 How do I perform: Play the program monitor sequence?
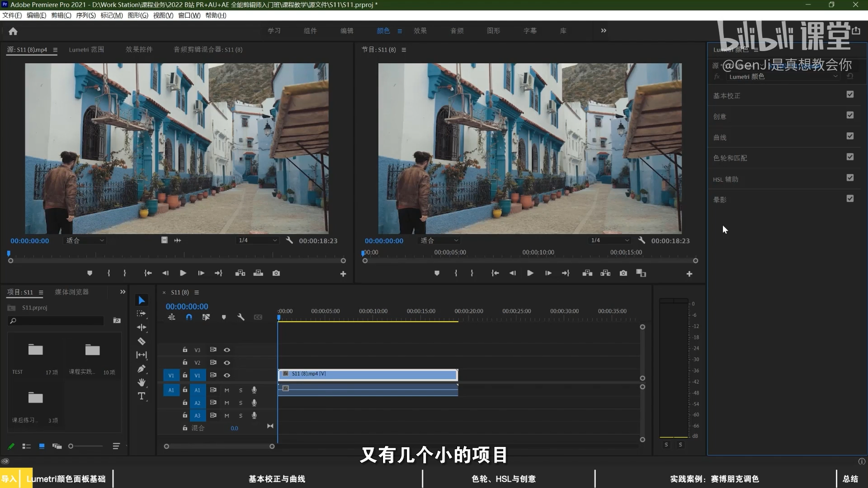click(x=530, y=273)
